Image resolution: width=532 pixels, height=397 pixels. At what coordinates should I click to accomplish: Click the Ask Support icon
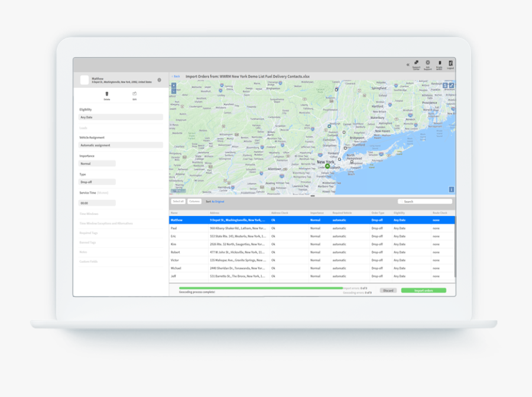(x=428, y=63)
